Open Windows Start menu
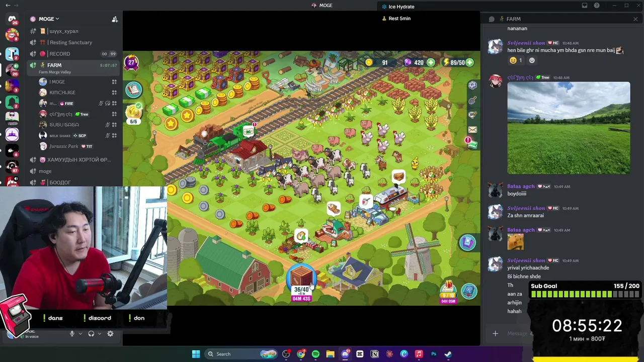The width and height of the screenshot is (644, 362). 196,354
